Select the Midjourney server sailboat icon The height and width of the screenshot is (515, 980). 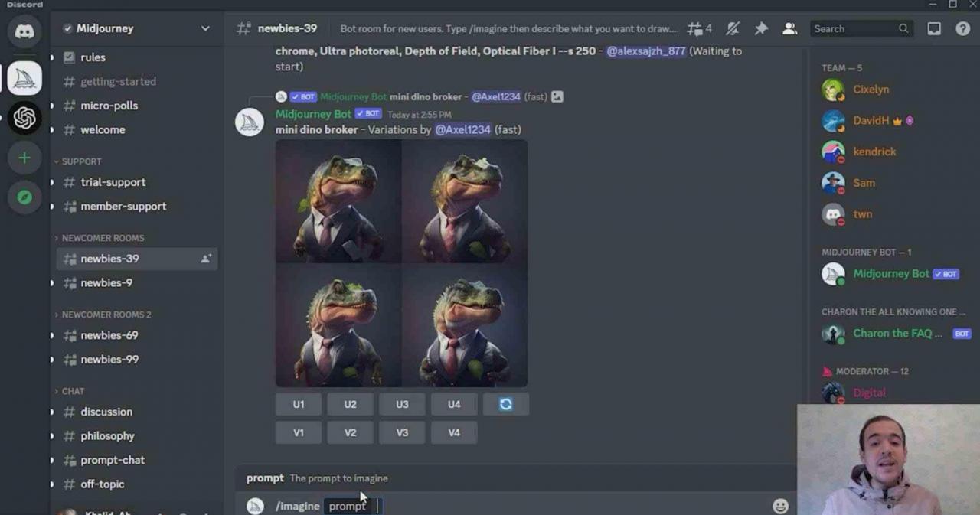(x=24, y=78)
